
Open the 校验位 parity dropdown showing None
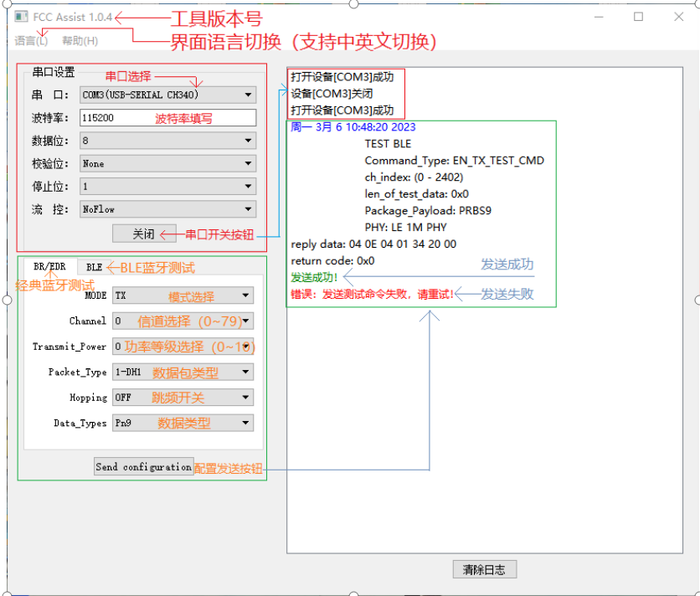click(167, 163)
